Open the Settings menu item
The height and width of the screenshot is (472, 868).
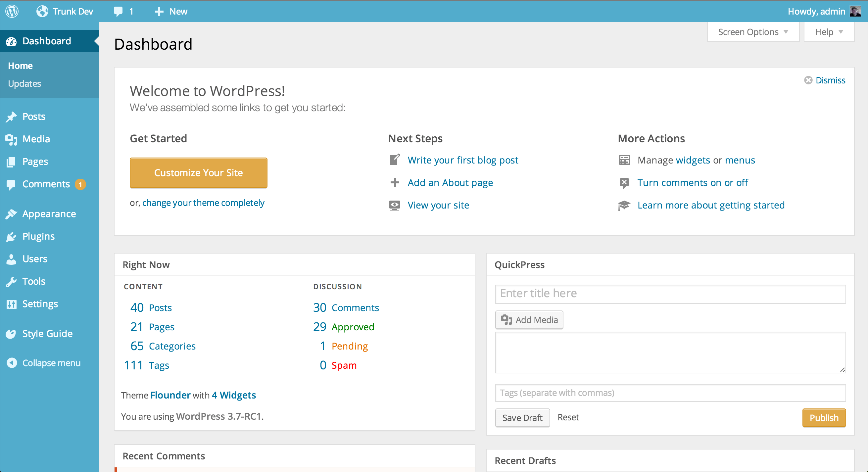click(x=40, y=304)
